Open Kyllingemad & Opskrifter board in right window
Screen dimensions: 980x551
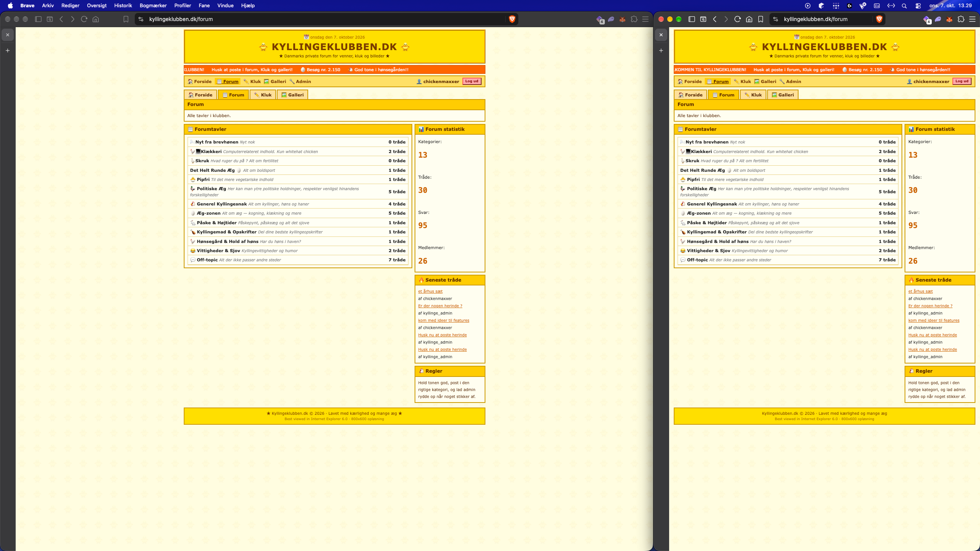(x=717, y=232)
